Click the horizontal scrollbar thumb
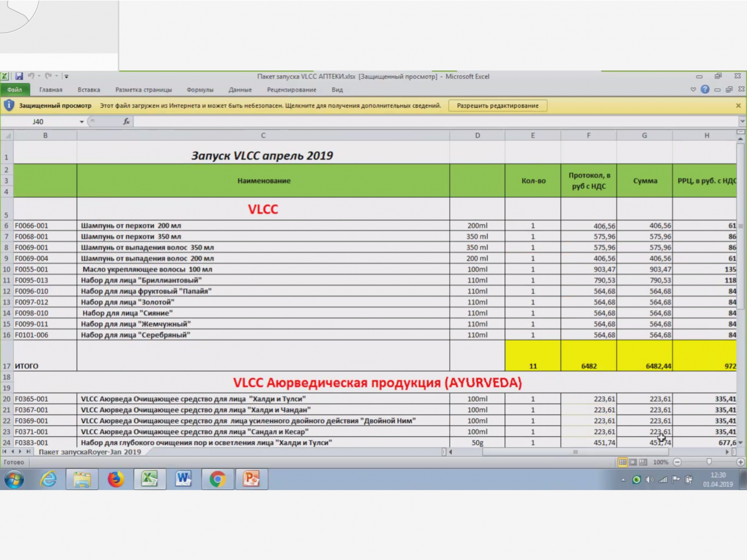Image resolution: width=747 pixels, height=560 pixels. click(575, 452)
